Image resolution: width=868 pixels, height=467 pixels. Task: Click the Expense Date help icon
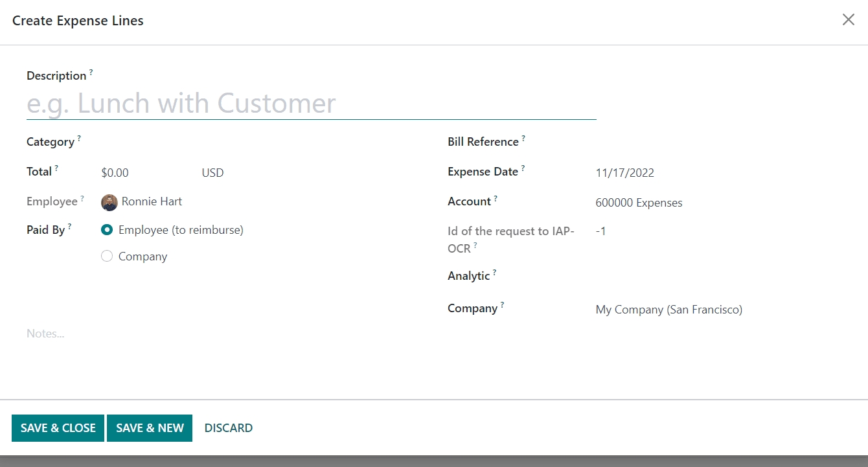(523, 168)
